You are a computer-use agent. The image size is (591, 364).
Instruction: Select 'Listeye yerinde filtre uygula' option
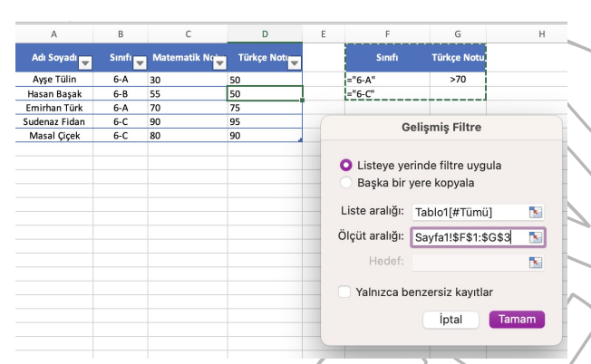click(345, 166)
